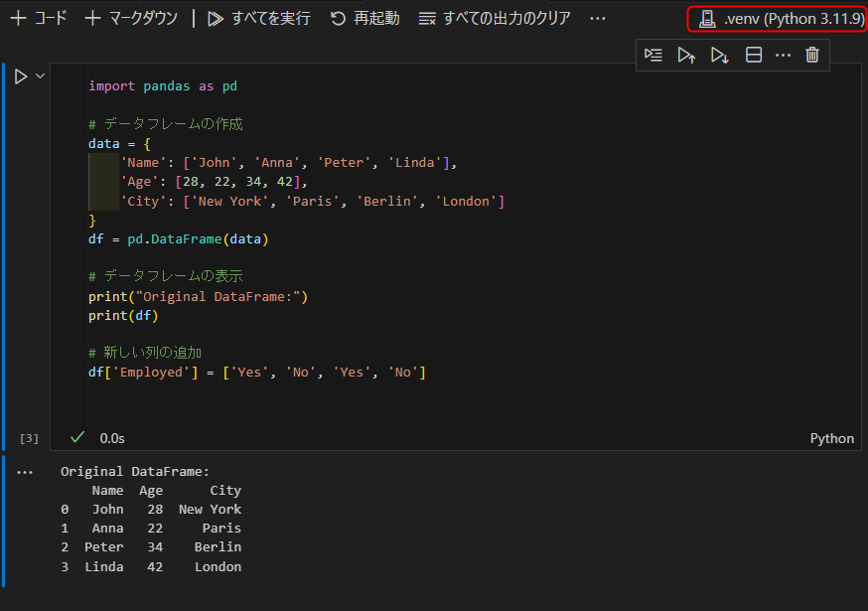Clear all outputs with すべての出力のクリア

point(495,18)
